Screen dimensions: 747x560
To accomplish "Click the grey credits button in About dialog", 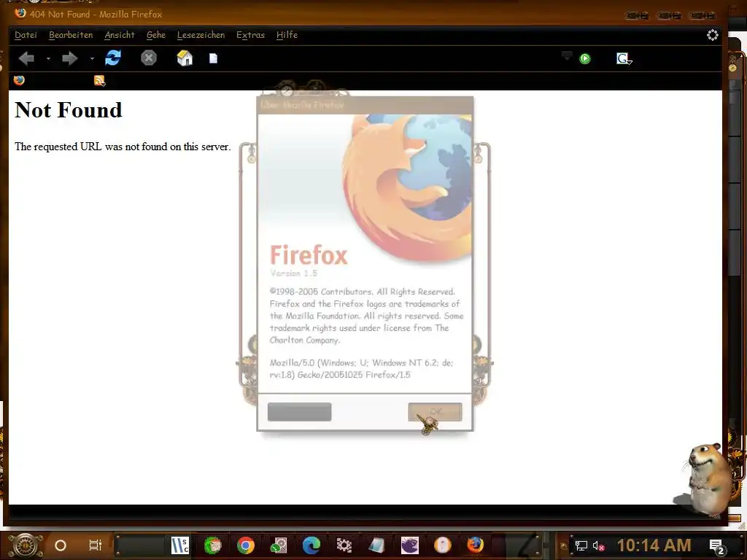I will point(299,412).
